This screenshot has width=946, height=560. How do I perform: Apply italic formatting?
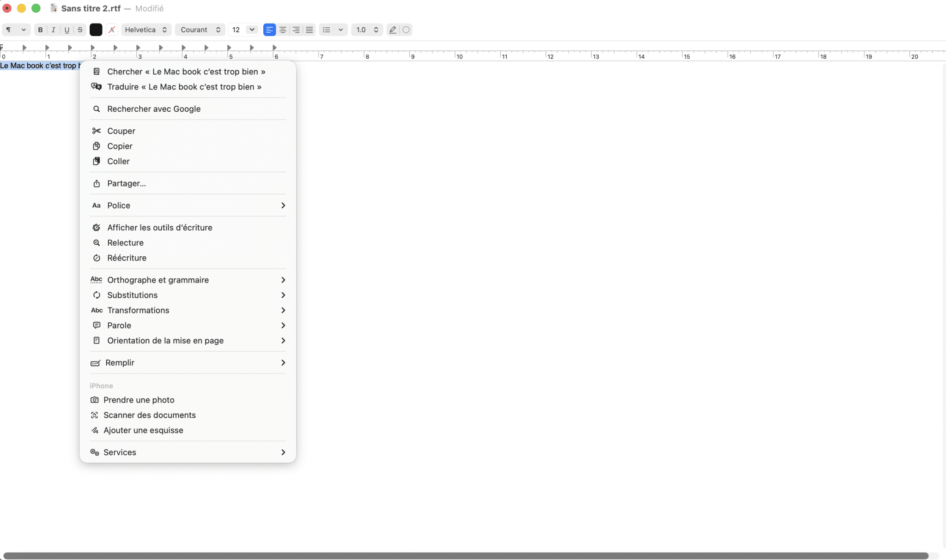tap(53, 30)
